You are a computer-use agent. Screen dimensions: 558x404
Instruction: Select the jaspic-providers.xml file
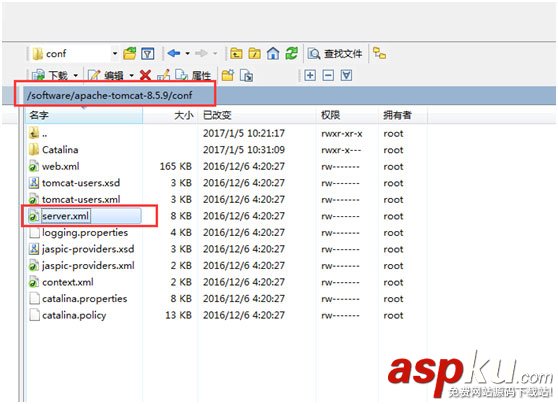click(x=88, y=266)
